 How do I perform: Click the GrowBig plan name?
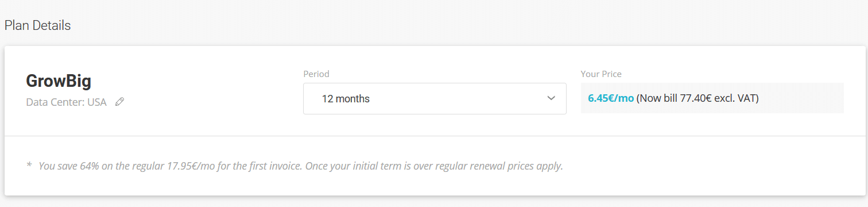pos(59,82)
